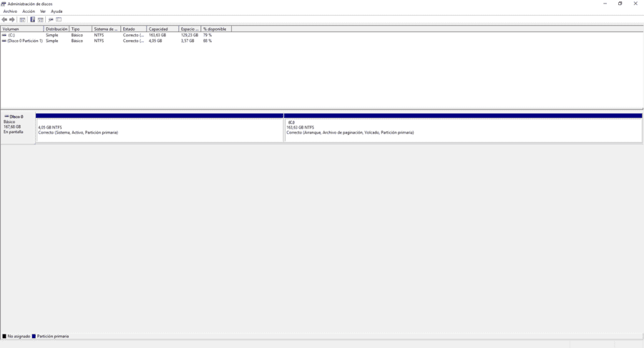
Task: Select the (C:) volume name in the list
Action: 11,35
